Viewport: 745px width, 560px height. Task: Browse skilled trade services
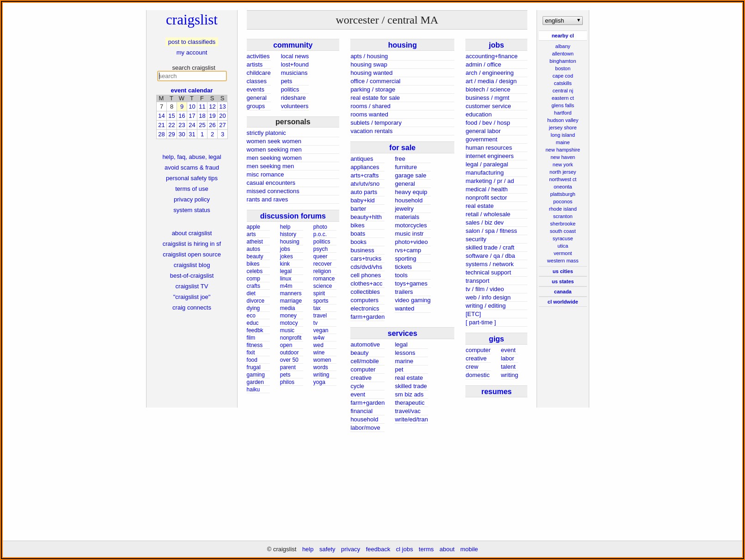(410, 386)
